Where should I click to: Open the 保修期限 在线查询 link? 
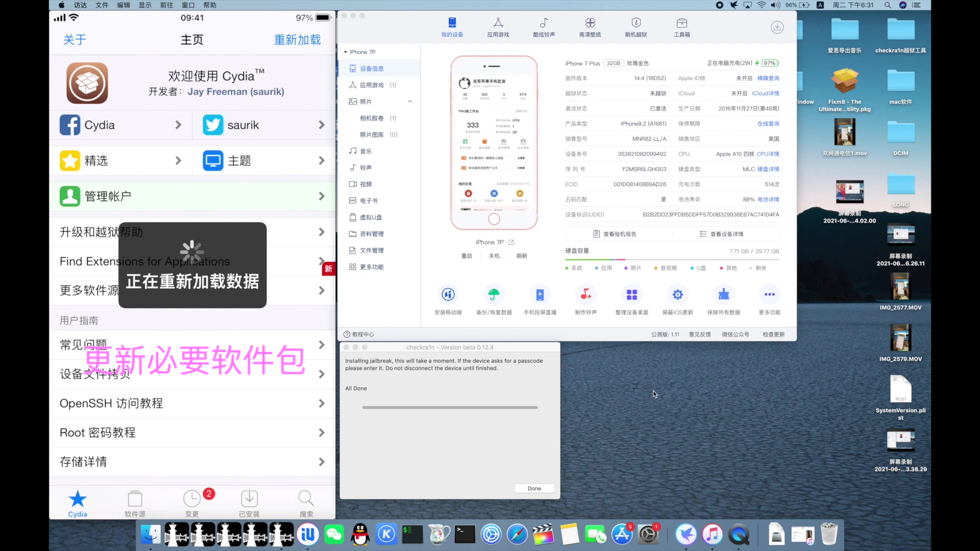coord(768,124)
